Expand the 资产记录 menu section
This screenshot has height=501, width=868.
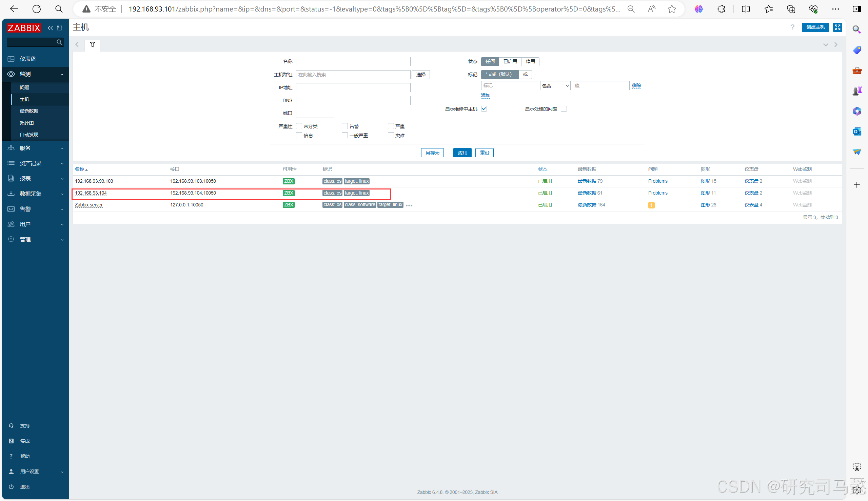point(35,163)
